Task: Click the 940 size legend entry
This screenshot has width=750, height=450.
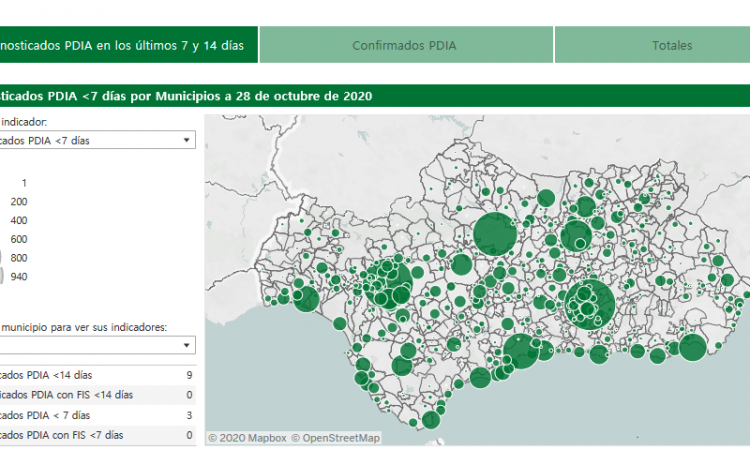Action: point(18,277)
